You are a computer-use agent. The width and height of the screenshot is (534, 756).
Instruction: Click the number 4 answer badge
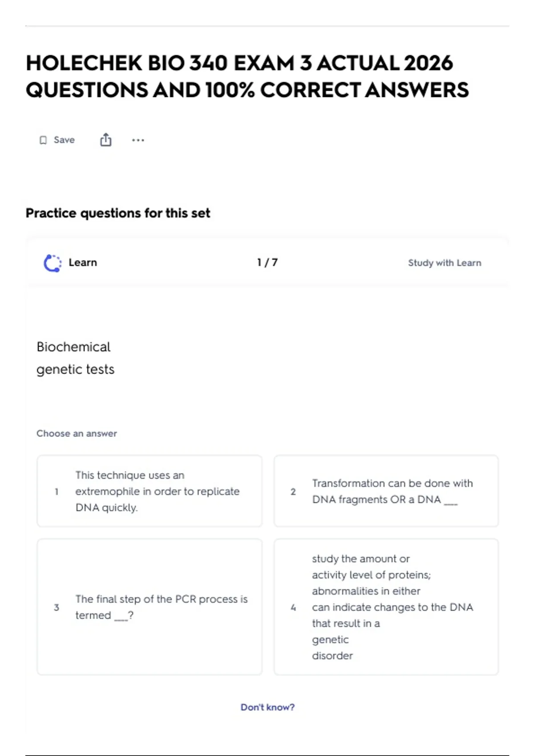click(293, 607)
